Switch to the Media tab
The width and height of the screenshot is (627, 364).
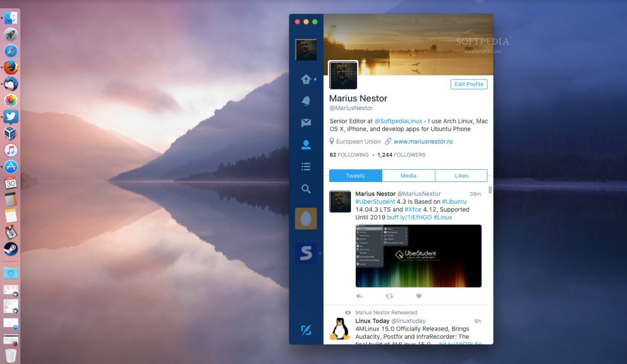[408, 175]
